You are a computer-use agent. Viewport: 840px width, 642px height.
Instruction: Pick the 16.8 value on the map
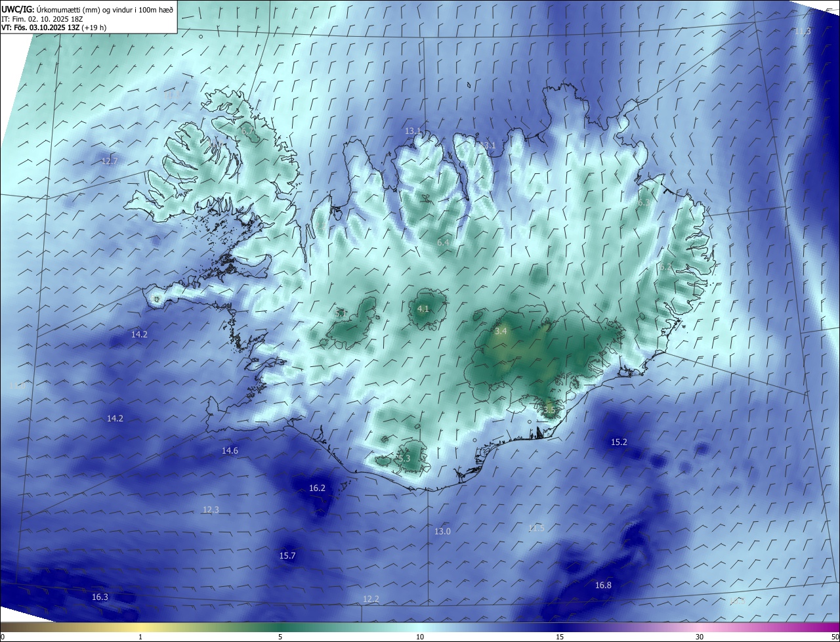[603, 586]
